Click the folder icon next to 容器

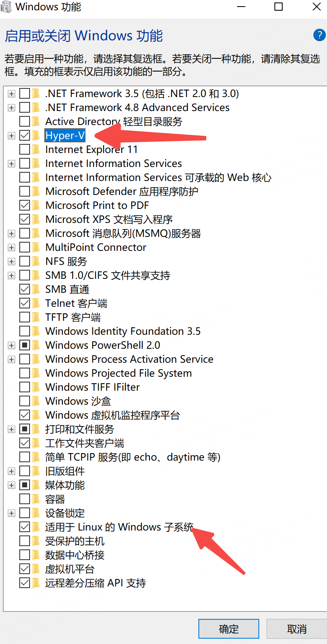(x=37, y=499)
